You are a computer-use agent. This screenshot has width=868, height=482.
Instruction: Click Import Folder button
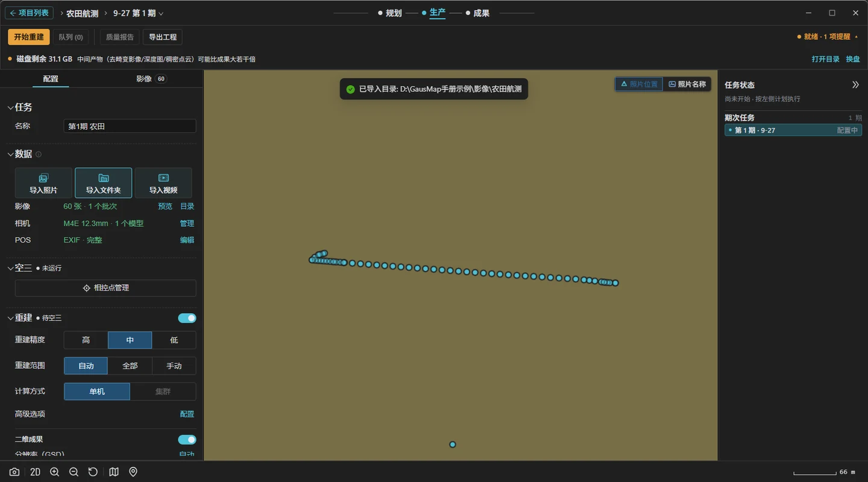pos(103,183)
